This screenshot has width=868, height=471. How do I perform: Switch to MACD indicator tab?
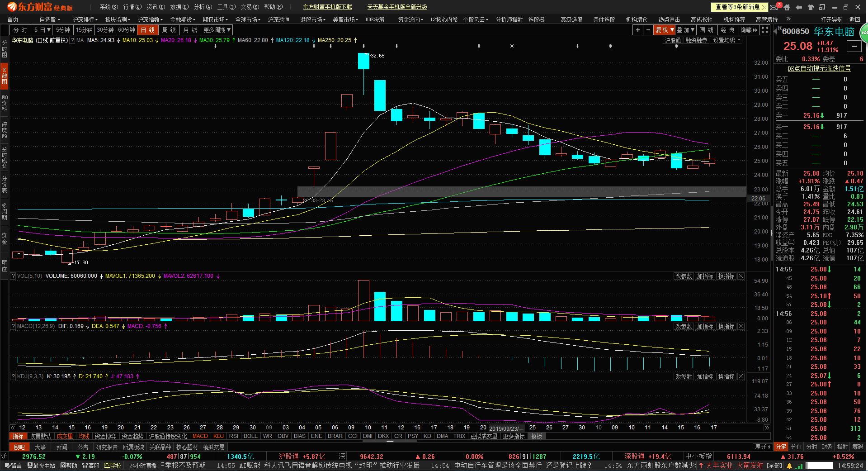tap(200, 436)
